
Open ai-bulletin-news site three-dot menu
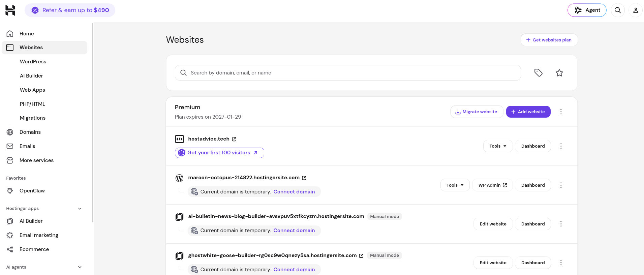click(561, 224)
